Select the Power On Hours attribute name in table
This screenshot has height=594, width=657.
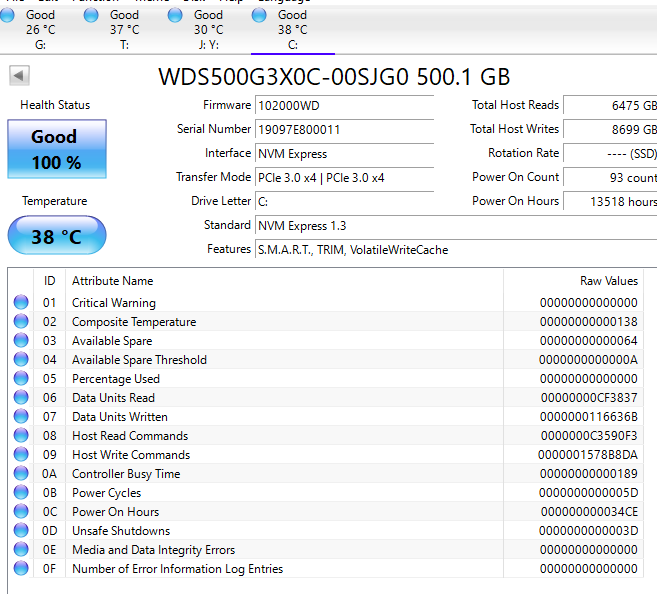point(116,511)
